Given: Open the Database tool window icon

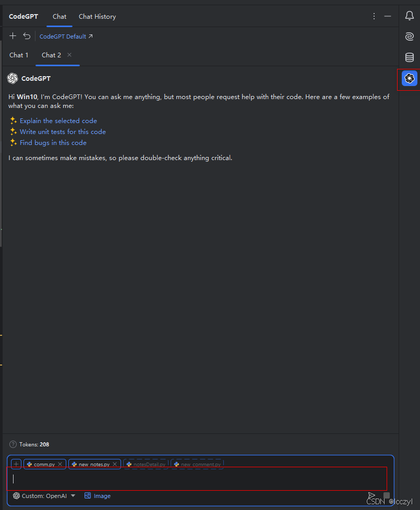Looking at the screenshot, I should (410, 57).
